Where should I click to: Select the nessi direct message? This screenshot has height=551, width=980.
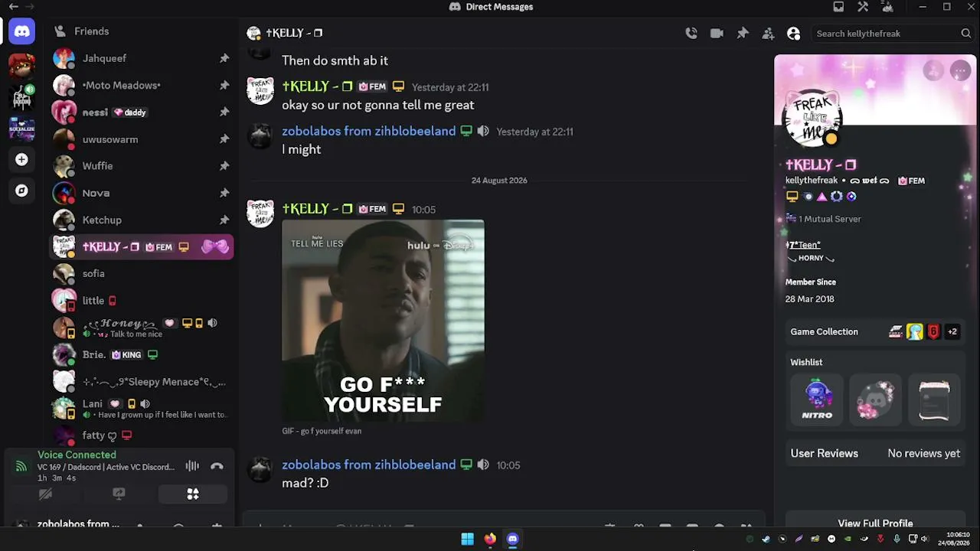coord(142,112)
